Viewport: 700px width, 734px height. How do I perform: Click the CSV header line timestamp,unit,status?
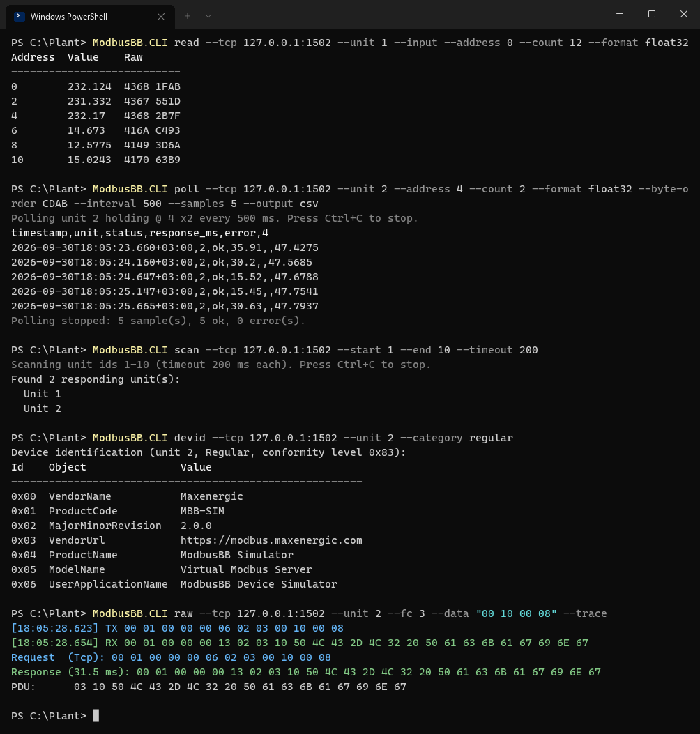[139, 233]
